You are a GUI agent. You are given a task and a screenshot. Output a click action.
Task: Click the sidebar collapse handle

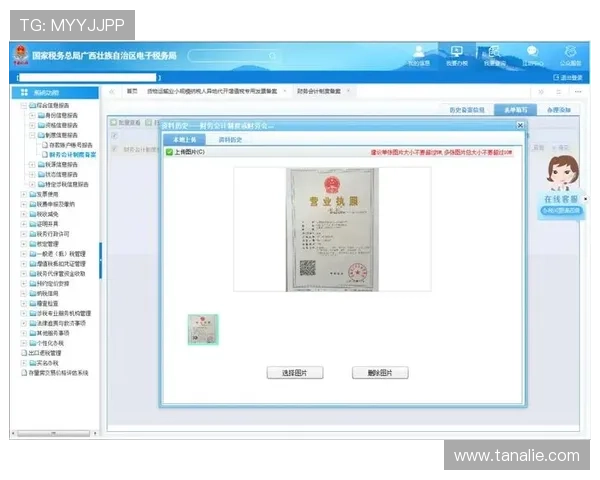click(101, 260)
